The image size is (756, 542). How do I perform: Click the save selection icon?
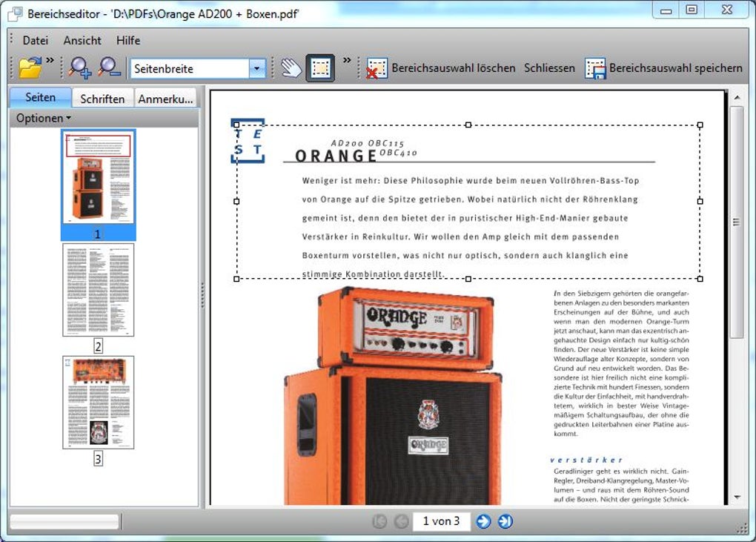tap(595, 68)
